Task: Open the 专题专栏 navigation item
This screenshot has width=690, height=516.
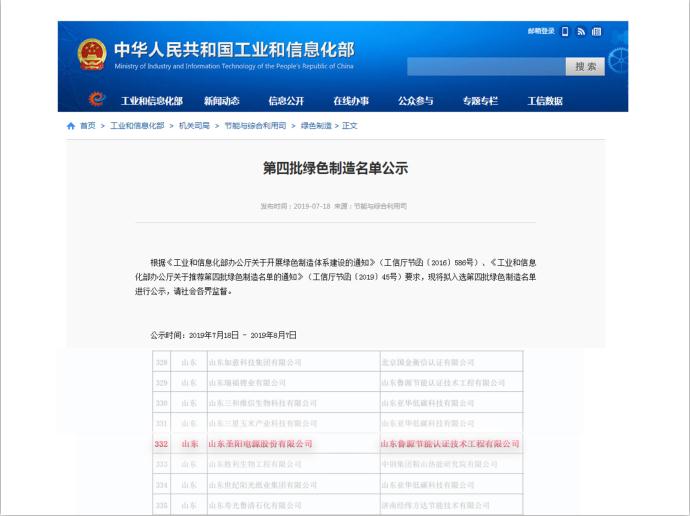Action: tap(480, 101)
